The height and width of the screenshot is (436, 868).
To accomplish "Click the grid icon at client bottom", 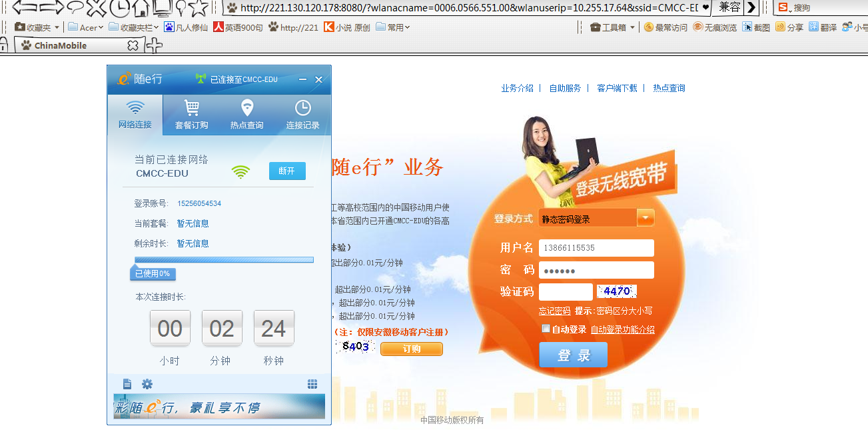I will (312, 384).
